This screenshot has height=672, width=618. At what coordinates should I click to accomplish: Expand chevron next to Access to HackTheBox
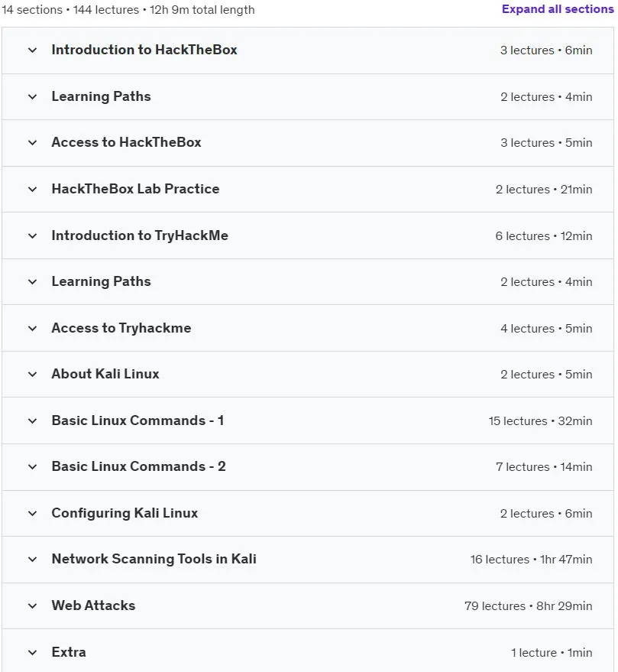click(32, 143)
